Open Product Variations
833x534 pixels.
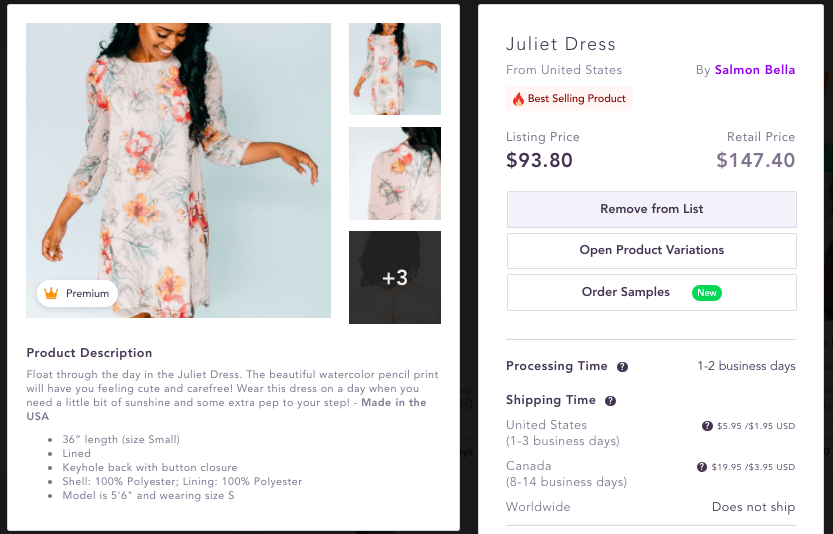point(652,250)
